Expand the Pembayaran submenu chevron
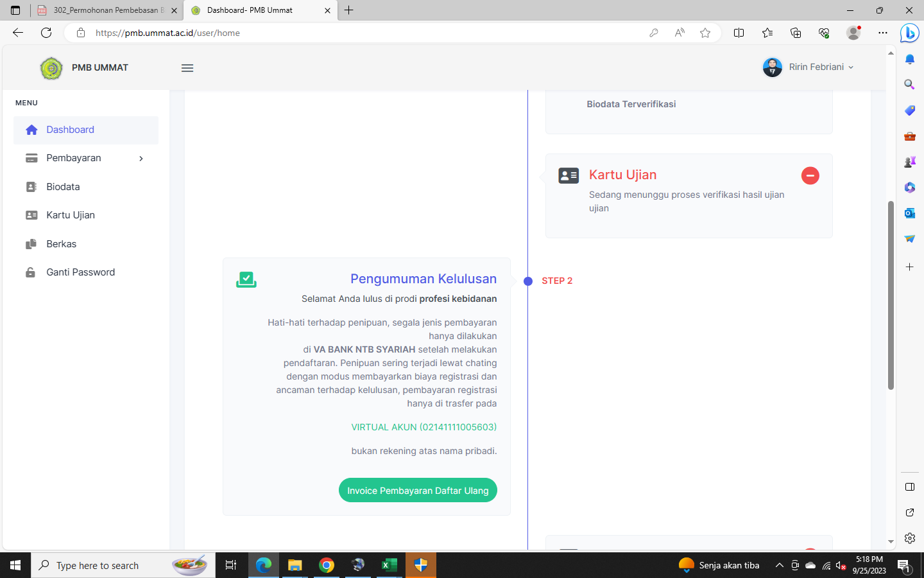The width and height of the screenshot is (924, 578). 141,159
